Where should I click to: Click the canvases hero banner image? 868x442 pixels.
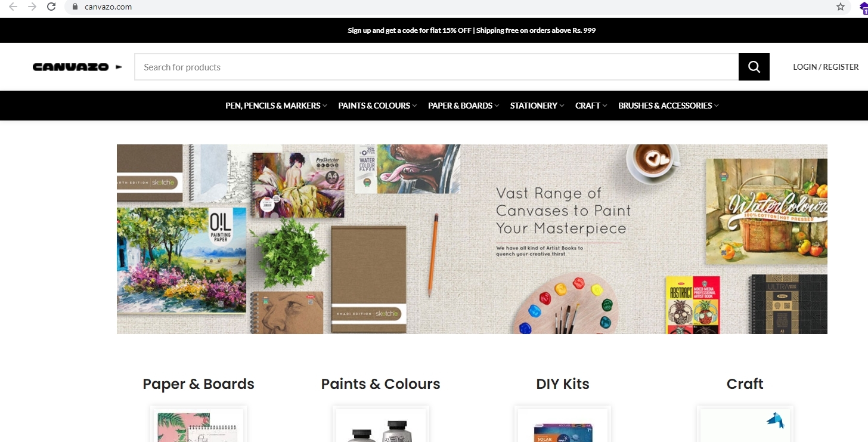tap(472, 239)
